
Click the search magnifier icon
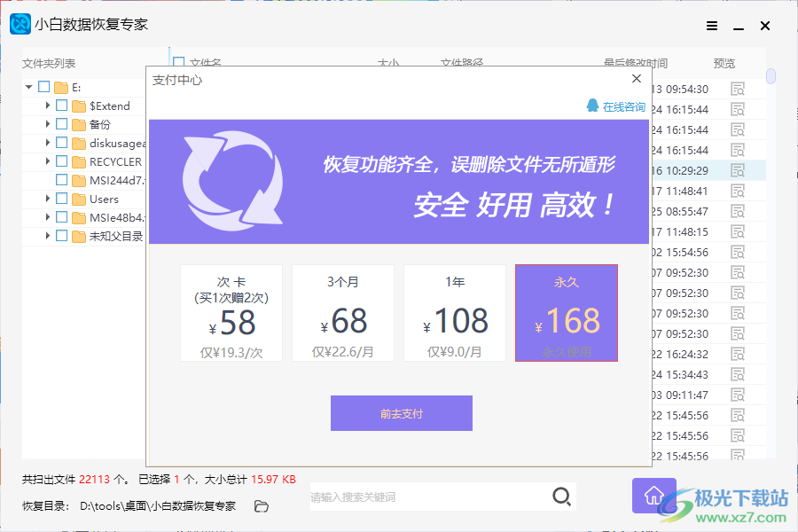pos(561,497)
